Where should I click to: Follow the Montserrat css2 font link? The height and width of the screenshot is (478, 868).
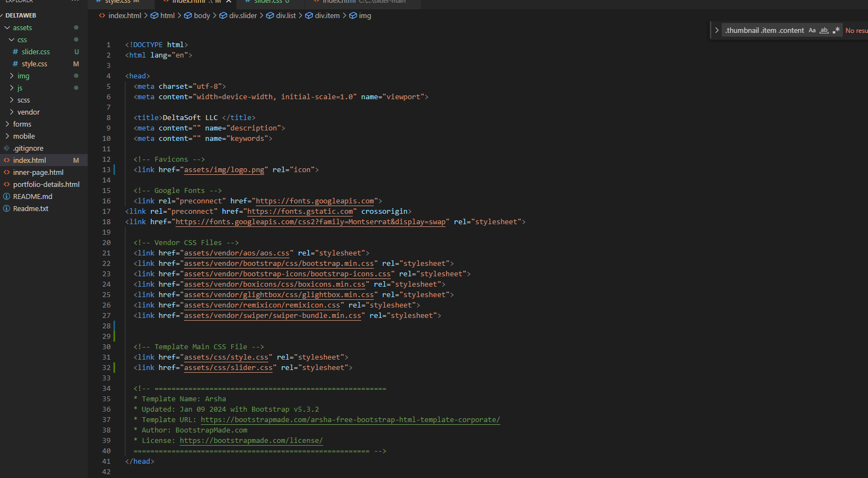click(x=311, y=222)
